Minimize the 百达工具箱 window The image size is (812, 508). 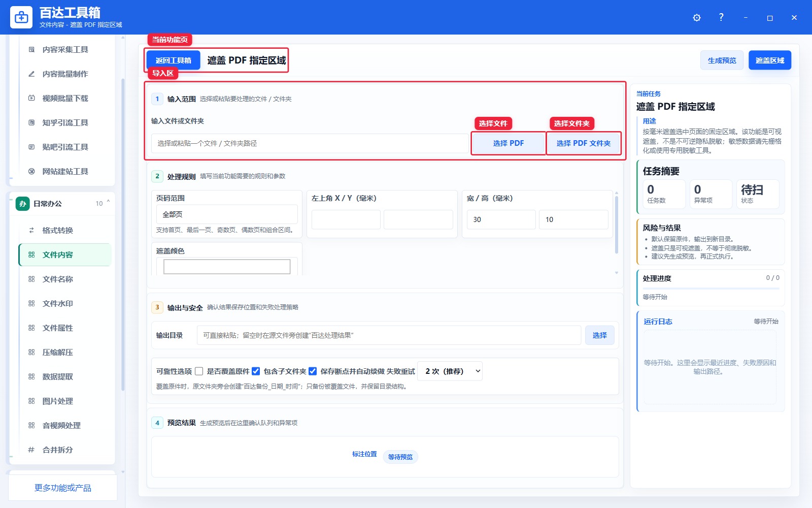tap(746, 18)
